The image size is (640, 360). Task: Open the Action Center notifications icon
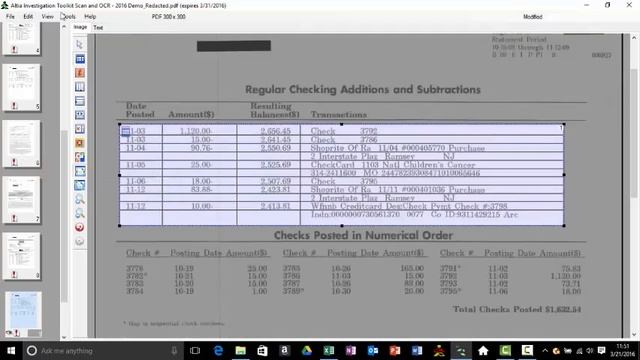601,351
